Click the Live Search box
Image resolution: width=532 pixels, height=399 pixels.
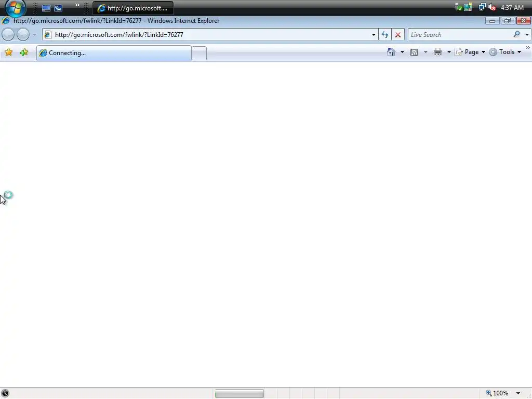[460, 35]
